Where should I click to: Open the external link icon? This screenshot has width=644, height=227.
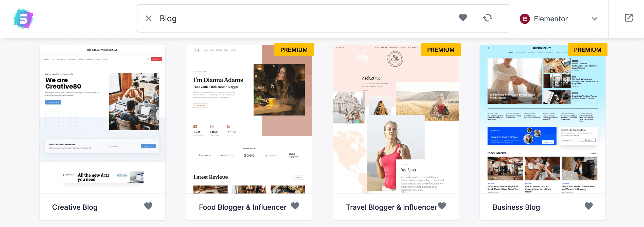629,18
